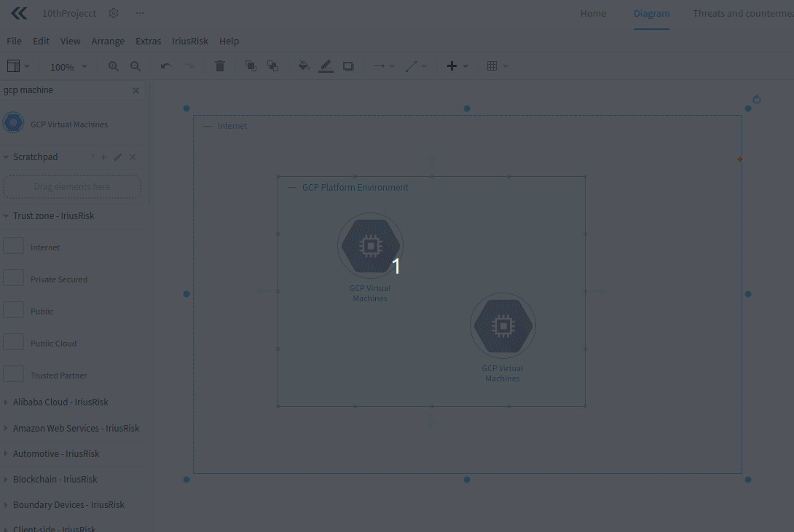This screenshot has height=532, width=794.
Task: Click the Scratchpad help question mark
Action: click(x=93, y=157)
